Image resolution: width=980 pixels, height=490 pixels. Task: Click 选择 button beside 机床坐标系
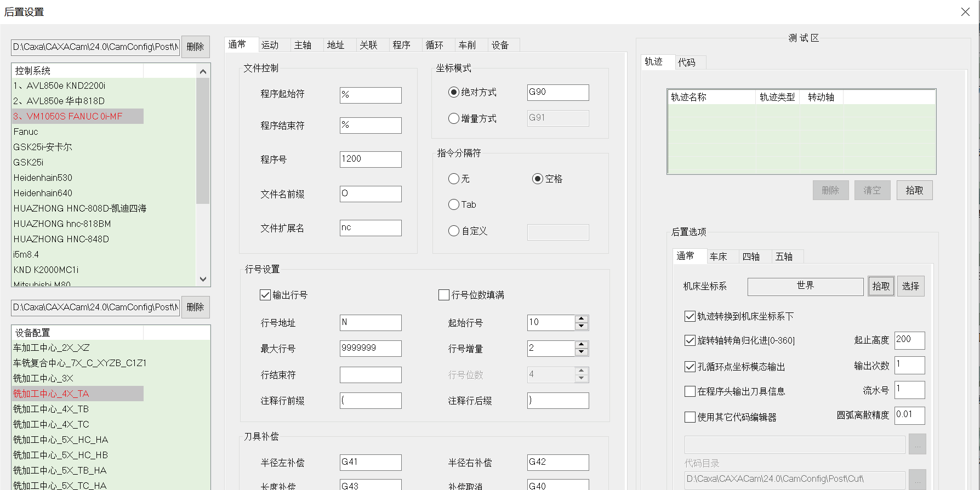tap(911, 286)
